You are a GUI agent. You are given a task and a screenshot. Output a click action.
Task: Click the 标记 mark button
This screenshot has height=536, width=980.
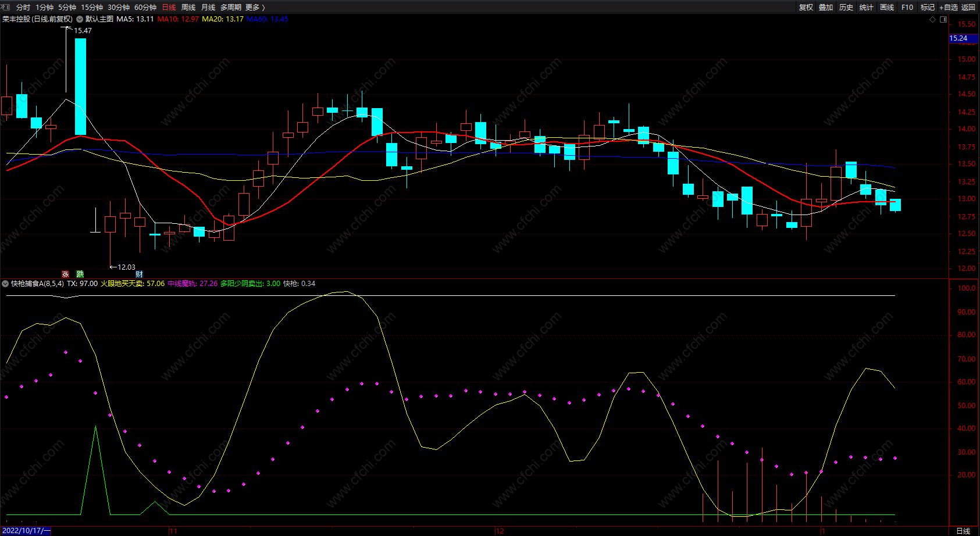click(928, 8)
